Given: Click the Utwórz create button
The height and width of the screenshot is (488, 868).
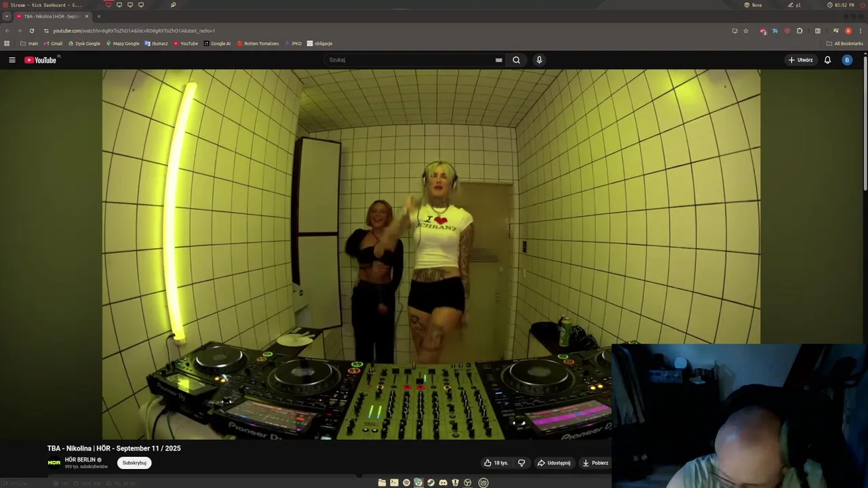Looking at the screenshot, I should (x=800, y=60).
